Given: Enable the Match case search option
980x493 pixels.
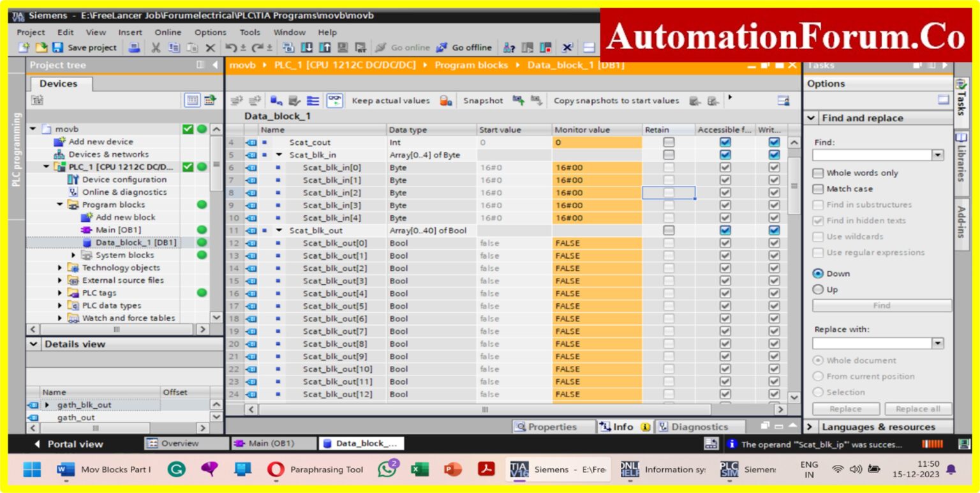Looking at the screenshot, I should click(x=819, y=188).
